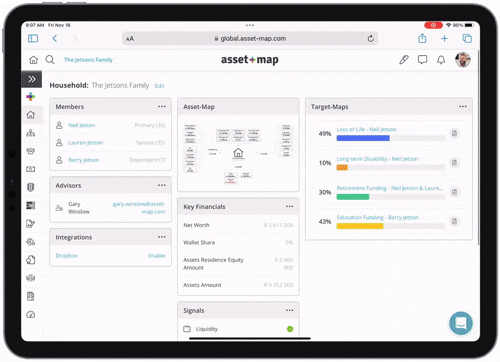Click the Wallet Share row label

tap(199, 242)
